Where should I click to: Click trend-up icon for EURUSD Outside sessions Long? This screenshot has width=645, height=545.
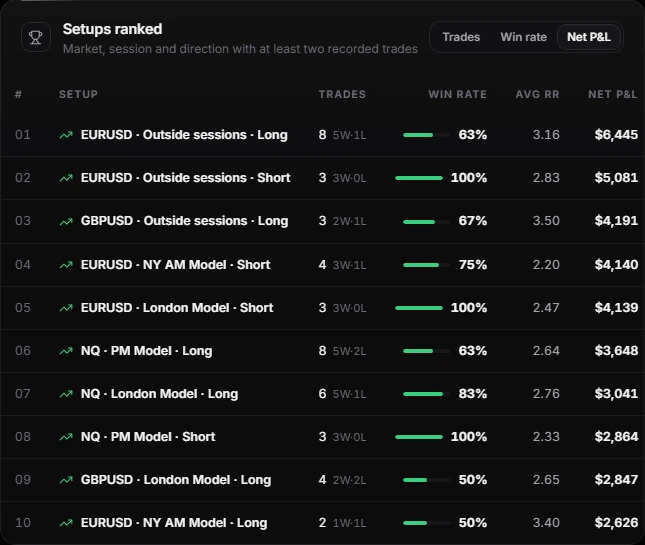pos(66,135)
